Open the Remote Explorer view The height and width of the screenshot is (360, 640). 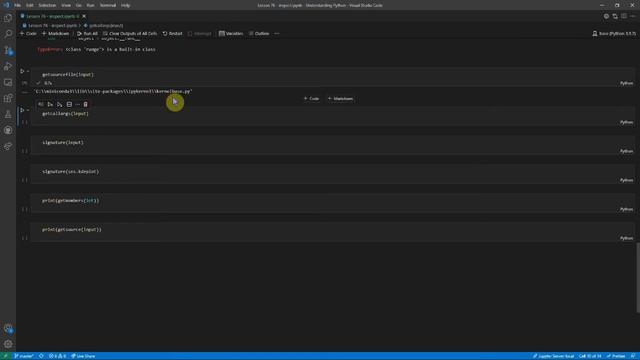click(x=8, y=82)
